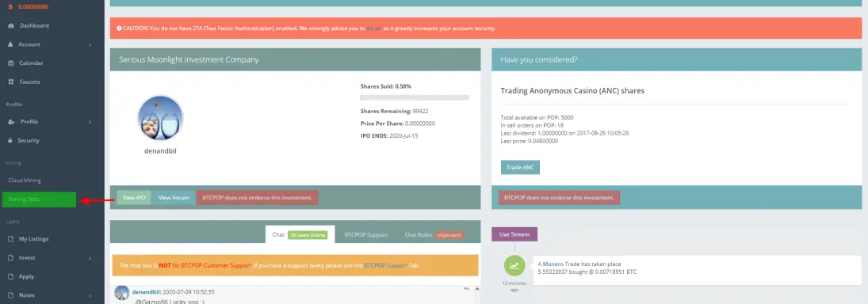868x304 pixels.
Task: Open Dashboard from the sidebar icon
Action: [x=11, y=25]
